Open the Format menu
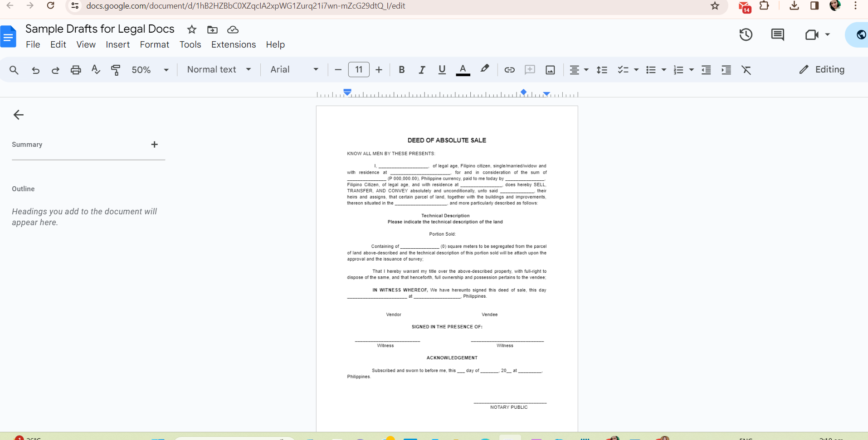This screenshot has width=868, height=440. 155,44
